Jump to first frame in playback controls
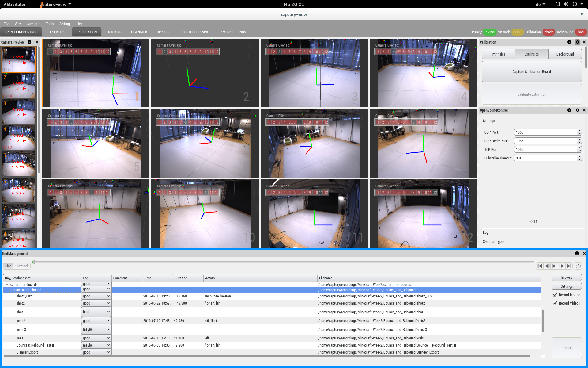This screenshot has height=368, width=588. pyautogui.click(x=540, y=266)
